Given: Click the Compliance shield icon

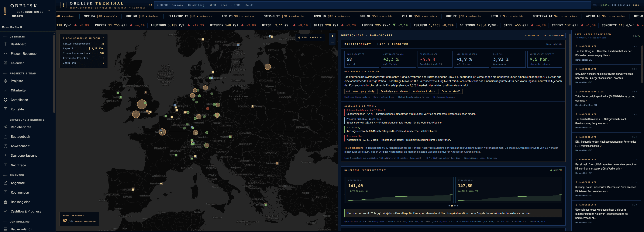Looking at the screenshot, I should point(5,100).
